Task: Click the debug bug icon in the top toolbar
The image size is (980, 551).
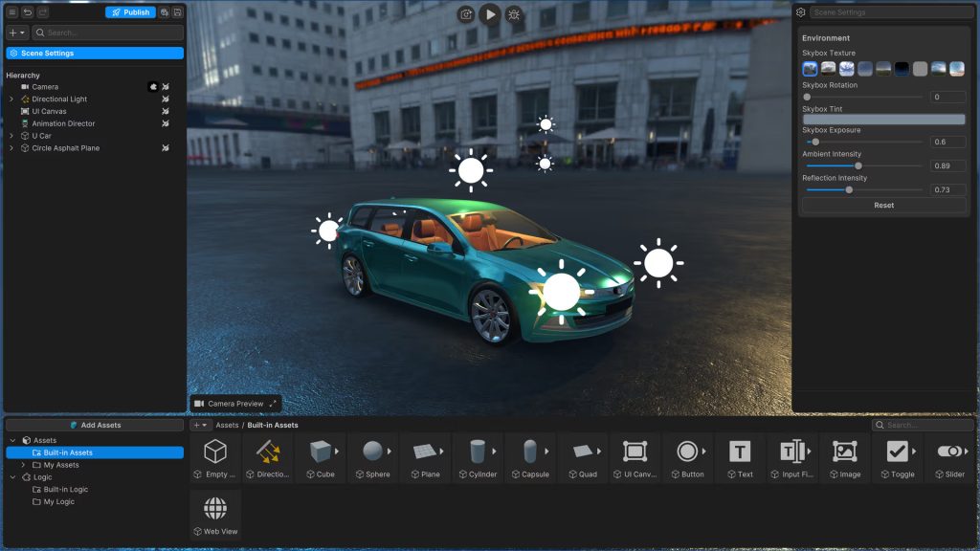Action: (514, 14)
